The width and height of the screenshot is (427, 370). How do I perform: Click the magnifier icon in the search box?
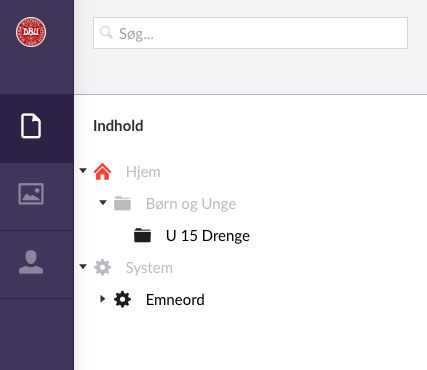pos(106,33)
